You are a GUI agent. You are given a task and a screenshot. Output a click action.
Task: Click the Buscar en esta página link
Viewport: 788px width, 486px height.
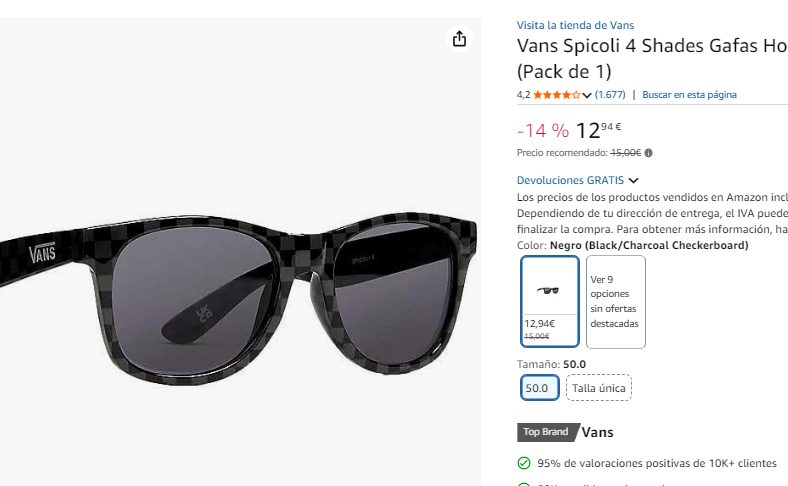tap(689, 95)
